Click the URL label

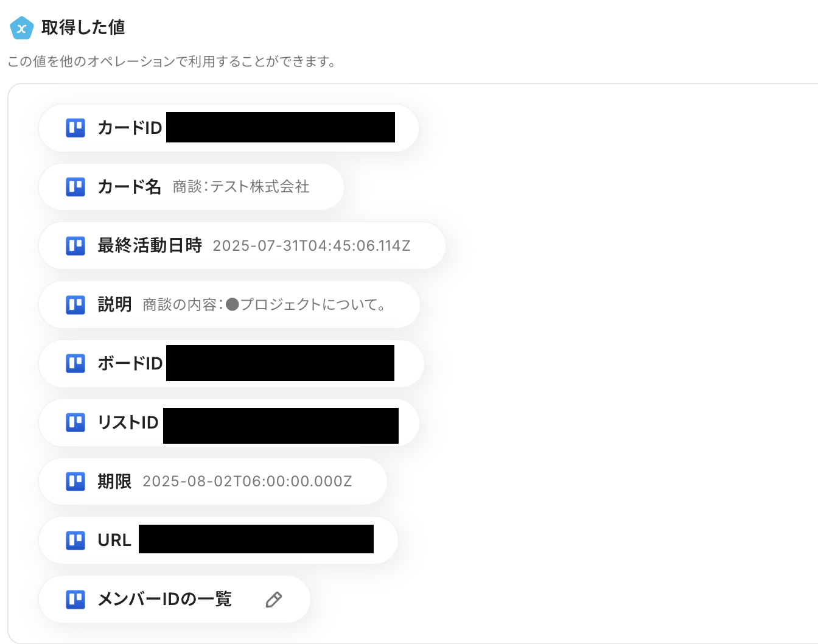114,541
